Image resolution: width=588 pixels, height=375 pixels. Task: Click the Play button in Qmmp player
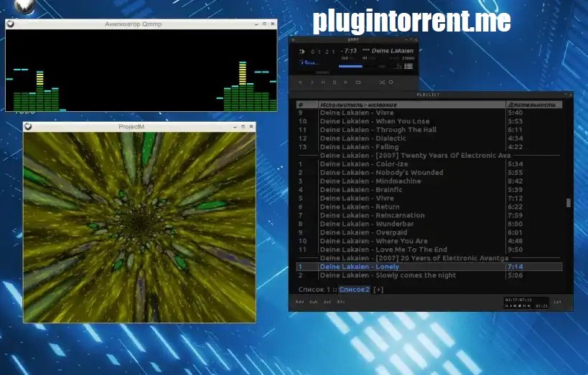(x=312, y=82)
